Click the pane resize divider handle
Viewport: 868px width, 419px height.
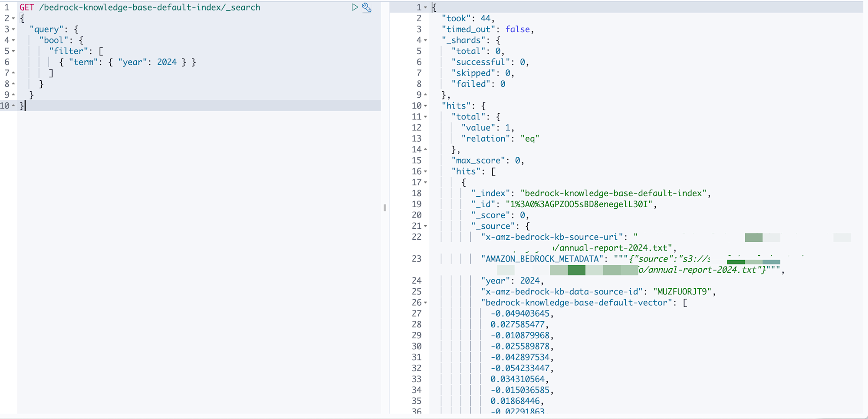385,208
